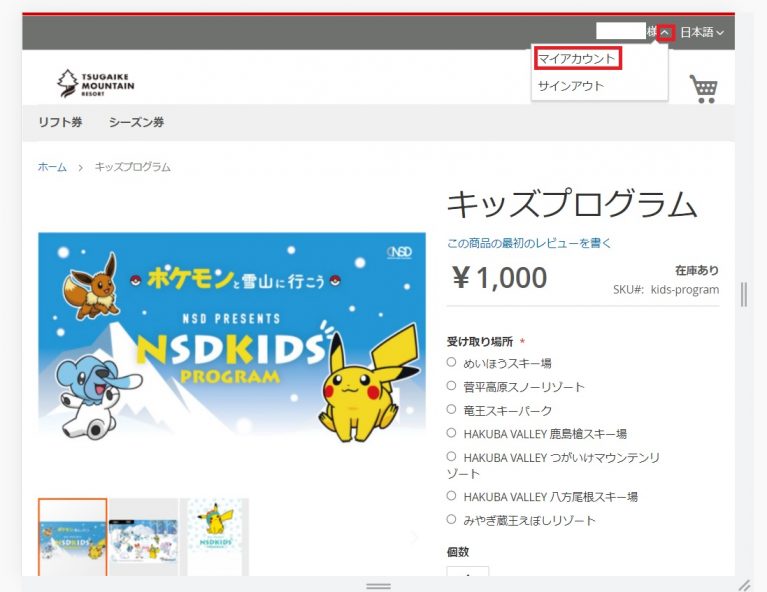Click the write-first-review link
The height and width of the screenshot is (592, 767).
pyautogui.click(x=529, y=243)
